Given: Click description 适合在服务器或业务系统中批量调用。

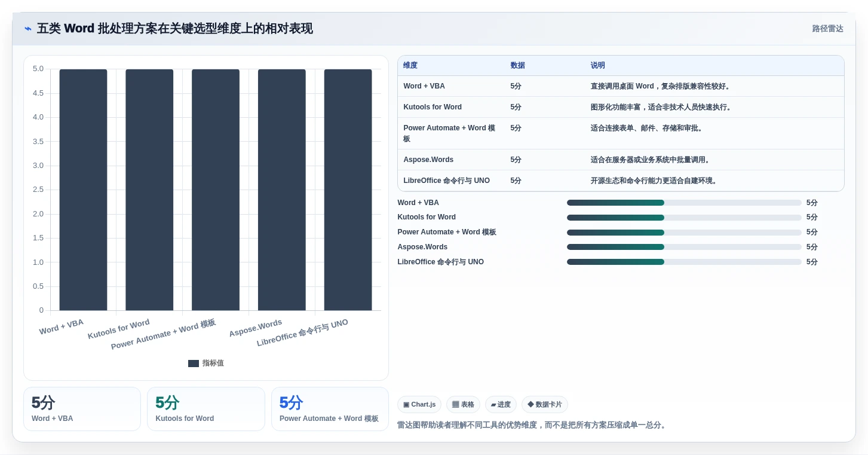Looking at the screenshot, I should pyautogui.click(x=652, y=160).
